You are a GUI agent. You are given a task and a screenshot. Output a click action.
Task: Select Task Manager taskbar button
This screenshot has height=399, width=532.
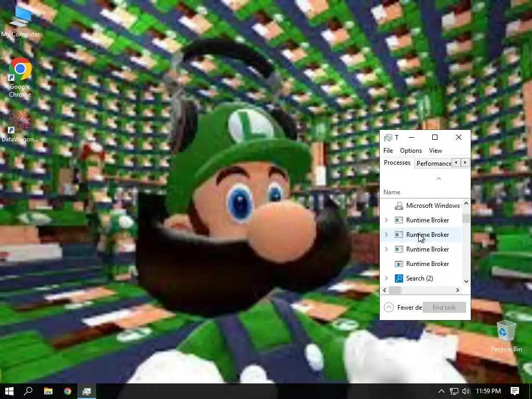click(87, 391)
